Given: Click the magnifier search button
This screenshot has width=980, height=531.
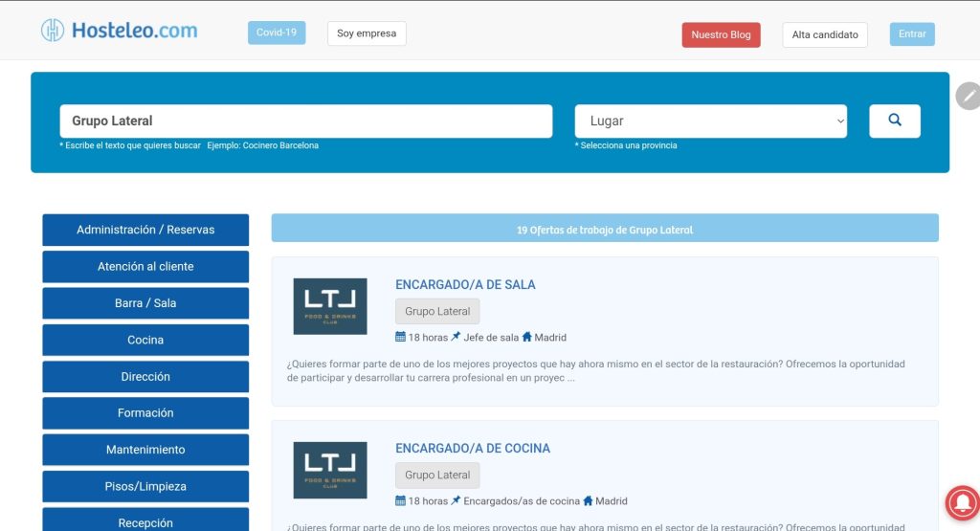Looking at the screenshot, I should point(895,121).
